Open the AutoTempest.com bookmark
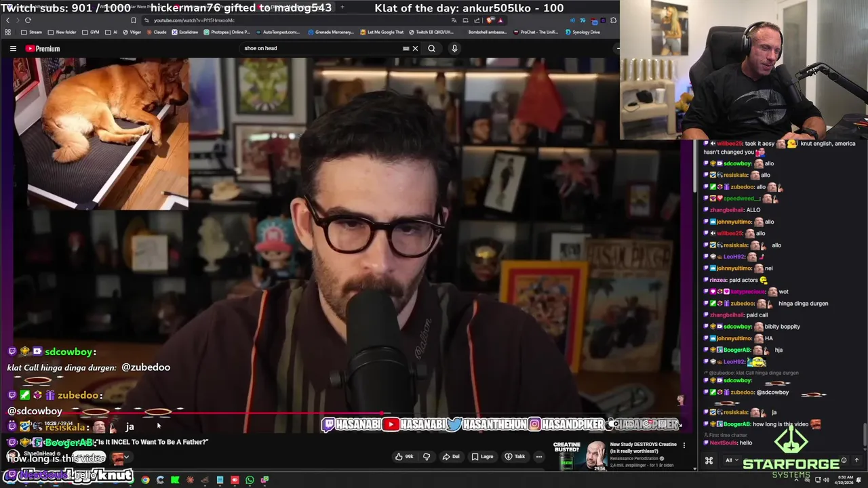Screen dimensions: 868x488 click(x=277, y=32)
